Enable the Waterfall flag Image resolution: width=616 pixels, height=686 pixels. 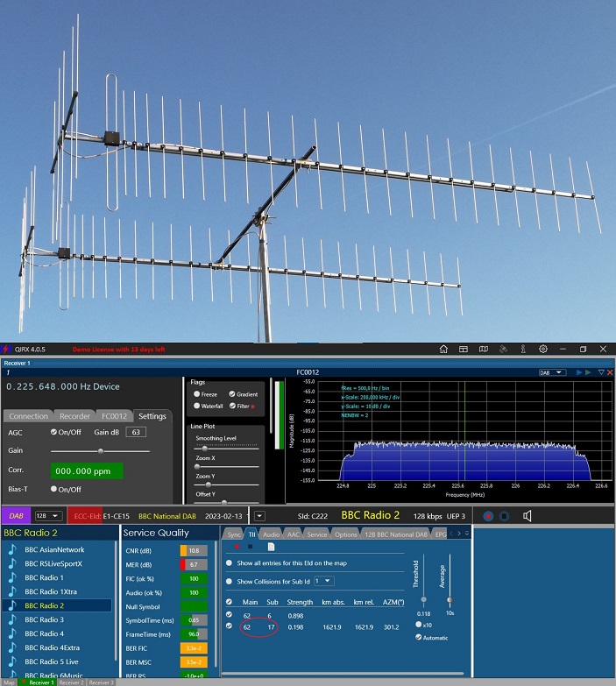(x=195, y=405)
